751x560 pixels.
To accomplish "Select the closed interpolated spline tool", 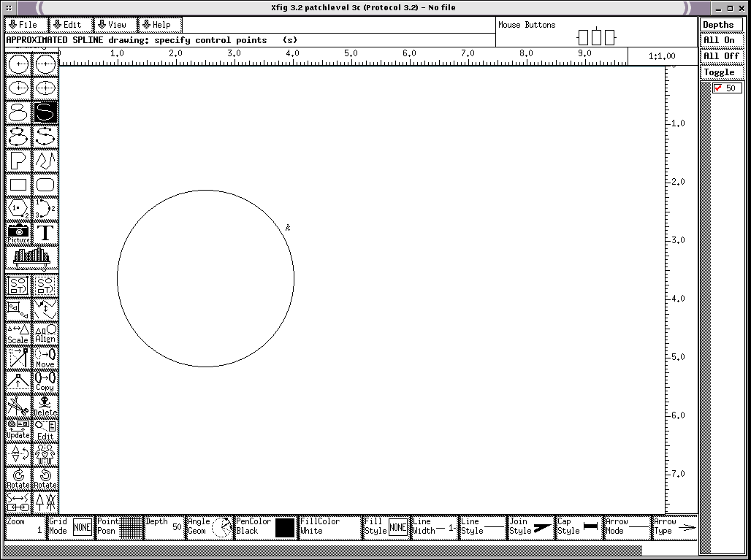I will coord(18,137).
